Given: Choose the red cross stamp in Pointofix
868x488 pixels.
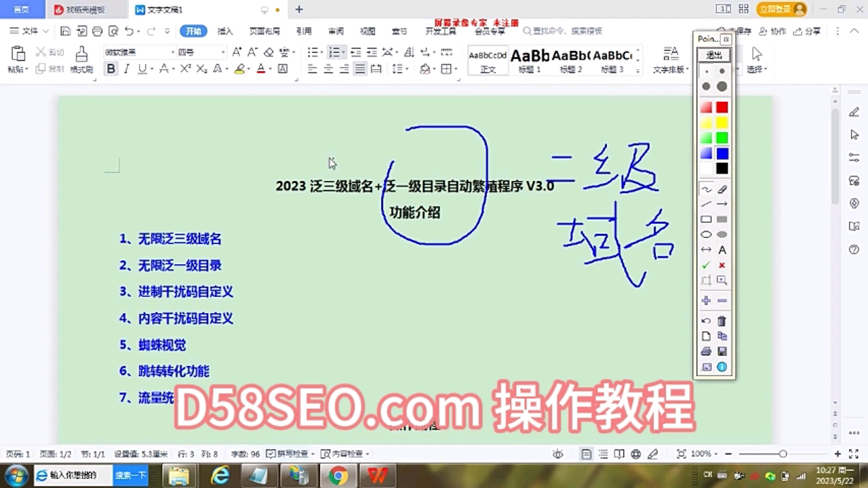Looking at the screenshot, I should tap(722, 265).
